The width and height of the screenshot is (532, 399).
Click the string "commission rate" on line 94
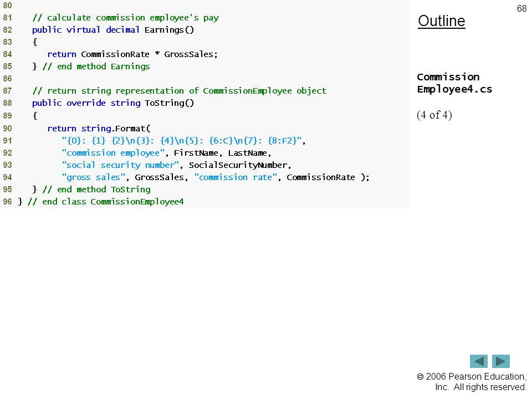click(x=236, y=177)
